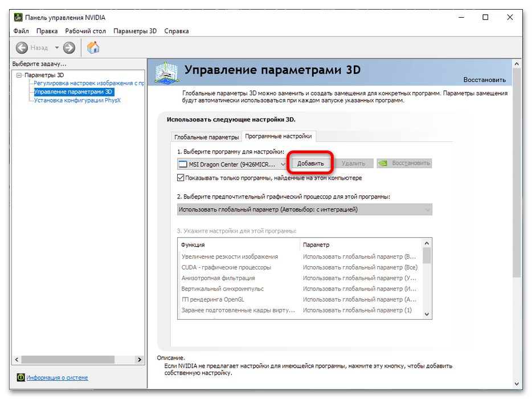
Task: Click the Восстановить link in the header
Action: coord(484,80)
